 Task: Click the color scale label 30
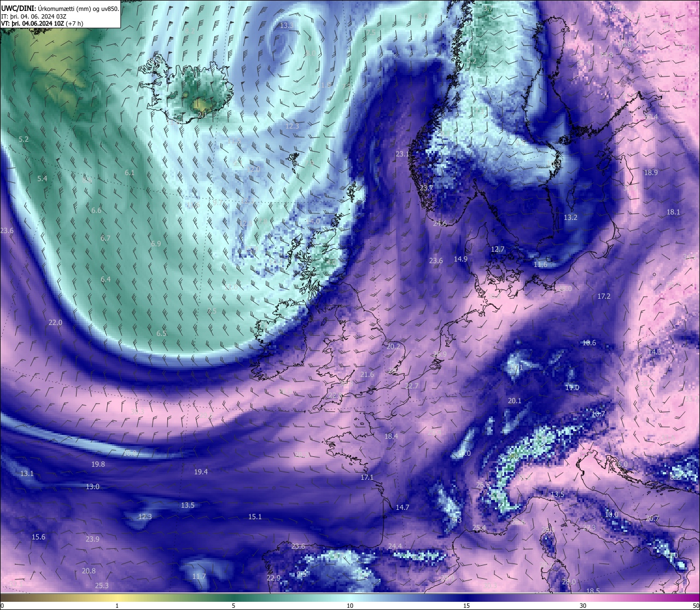point(583,606)
